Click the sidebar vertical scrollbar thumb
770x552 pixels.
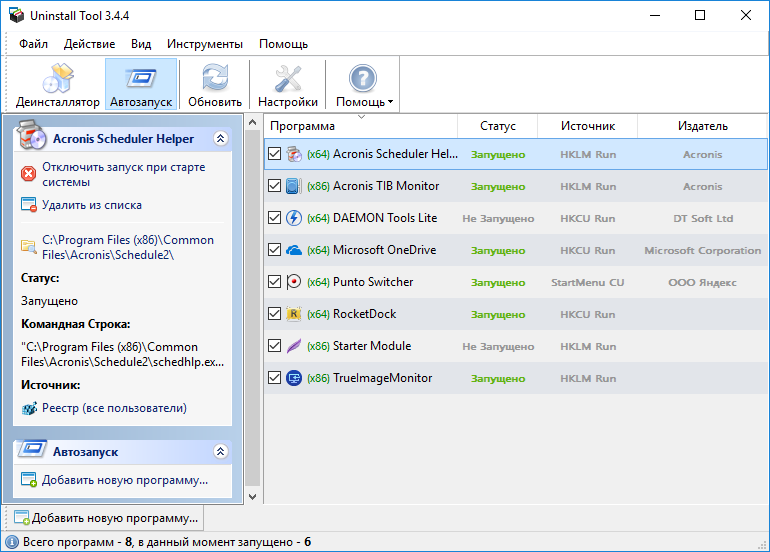pyautogui.click(x=252, y=308)
